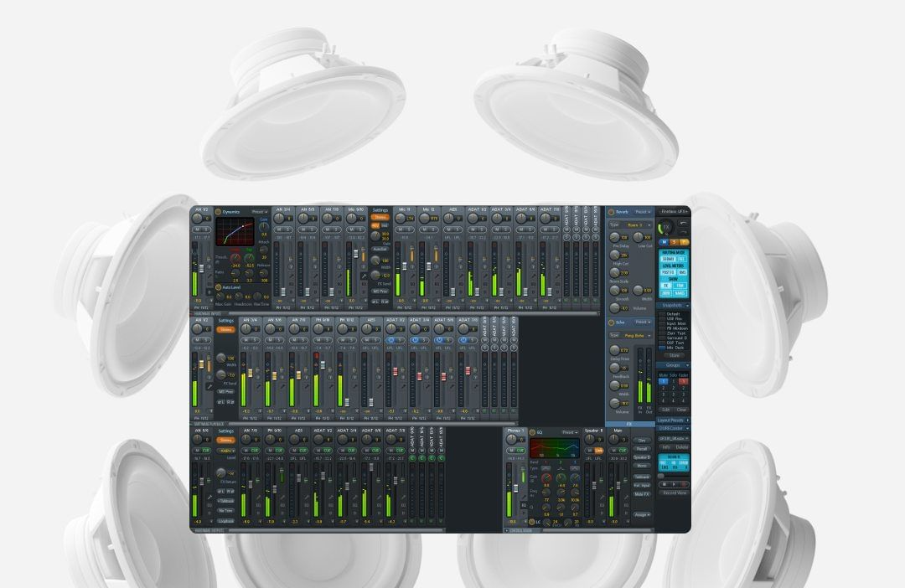The image size is (905, 588).
Task: Open the Echo Type Pong Echo dropdown
Action: (x=639, y=335)
